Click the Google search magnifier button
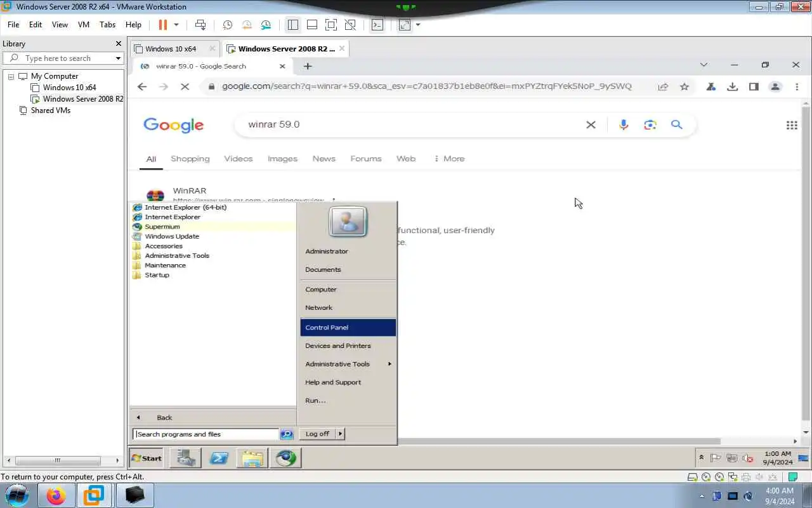This screenshot has height=508, width=812. [677, 124]
